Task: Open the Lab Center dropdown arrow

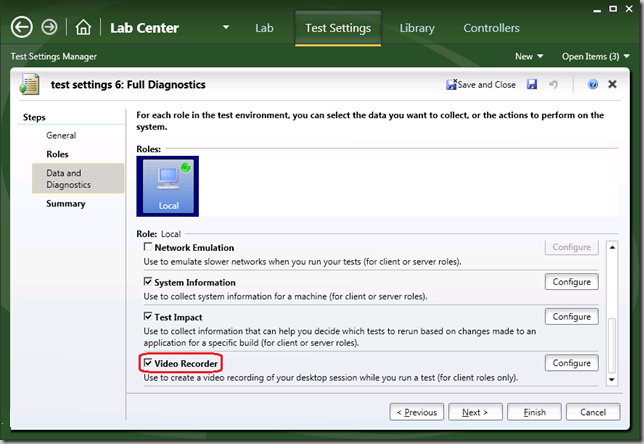Action: tap(226, 28)
